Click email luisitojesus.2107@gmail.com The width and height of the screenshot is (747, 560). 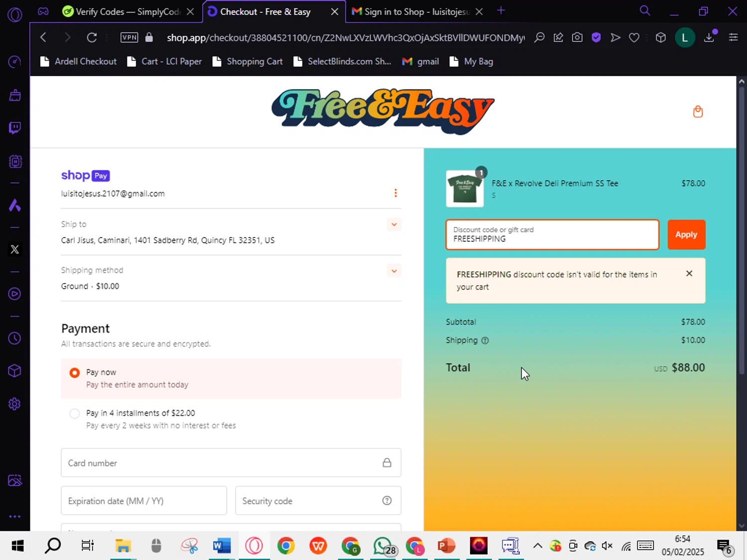[113, 194]
